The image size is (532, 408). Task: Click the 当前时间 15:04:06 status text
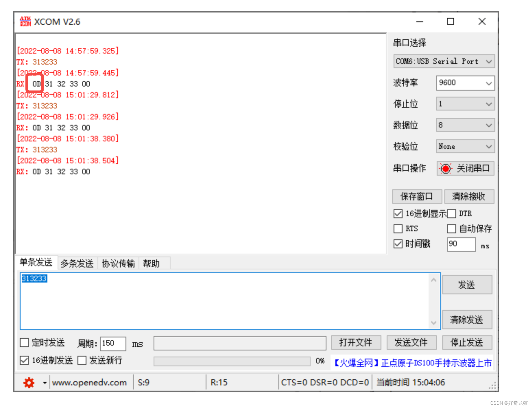tap(411, 382)
